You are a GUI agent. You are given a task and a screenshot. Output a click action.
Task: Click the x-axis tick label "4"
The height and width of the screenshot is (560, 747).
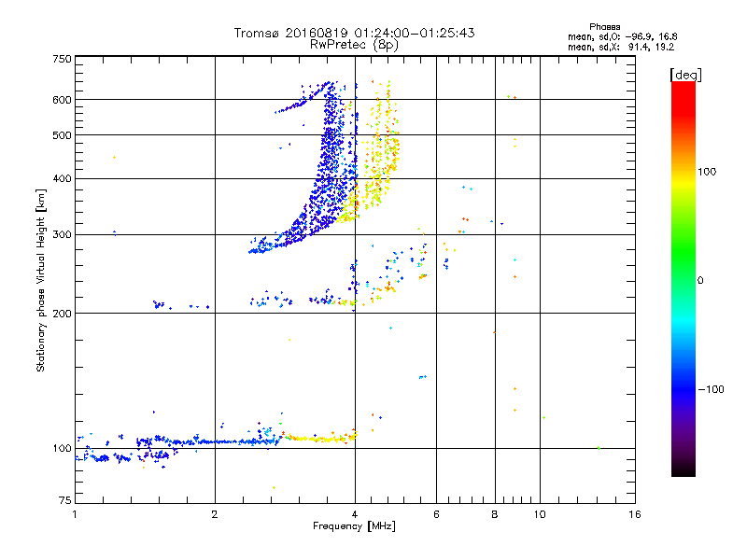[355, 514]
